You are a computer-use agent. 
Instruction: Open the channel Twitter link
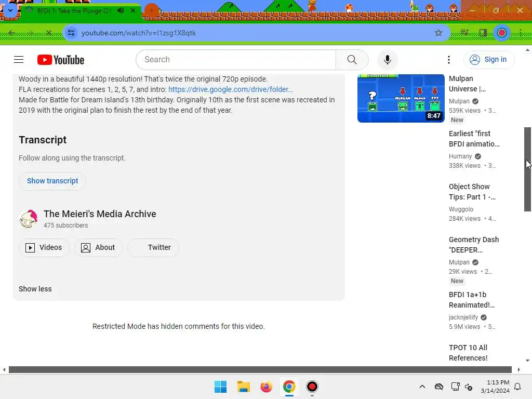(153, 248)
